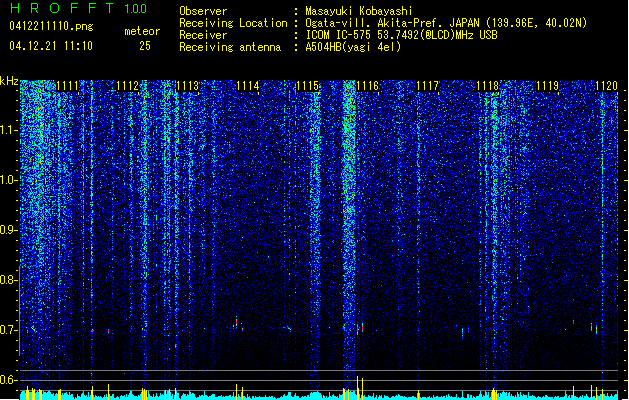Screen dimensions: 629x400
Task: Click the 1120 time marker
Action: tap(607, 86)
